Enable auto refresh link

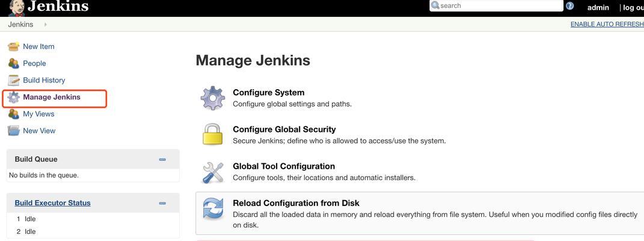(x=607, y=24)
